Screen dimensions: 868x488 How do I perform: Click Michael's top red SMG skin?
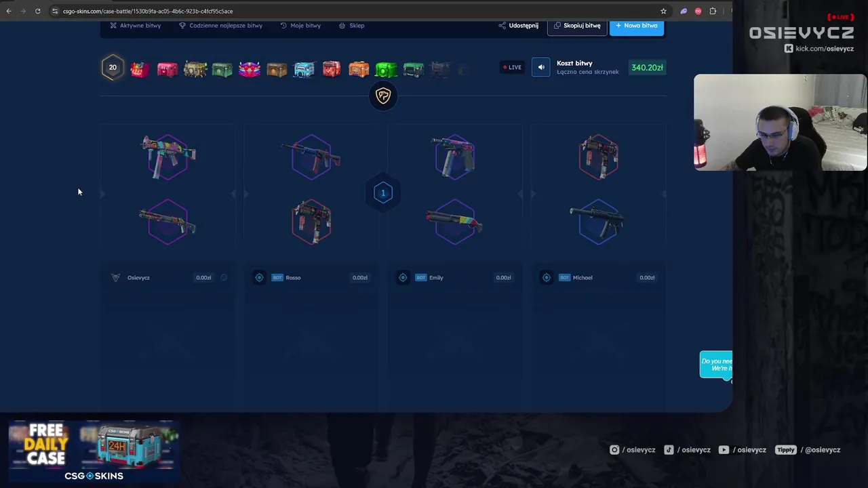point(598,157)
